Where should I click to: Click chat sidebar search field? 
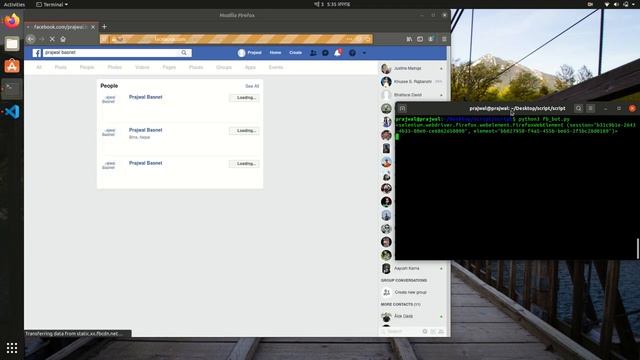(400, 331)
